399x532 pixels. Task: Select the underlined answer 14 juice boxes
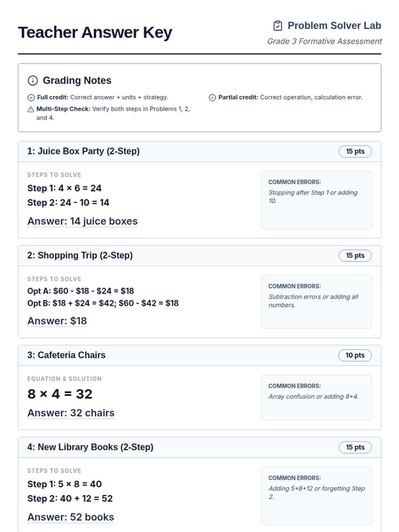point(82,221)
